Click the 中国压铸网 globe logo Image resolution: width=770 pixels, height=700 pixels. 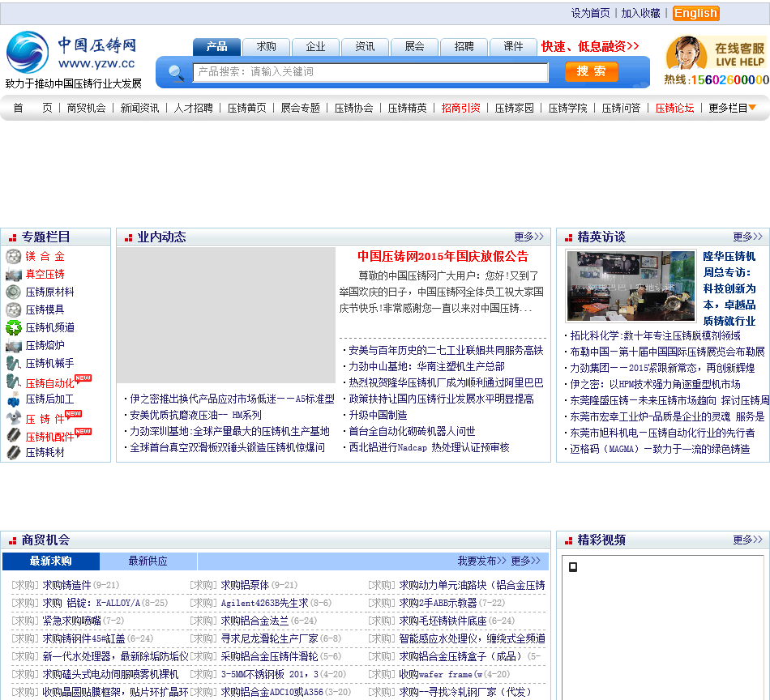coord(27,52)
